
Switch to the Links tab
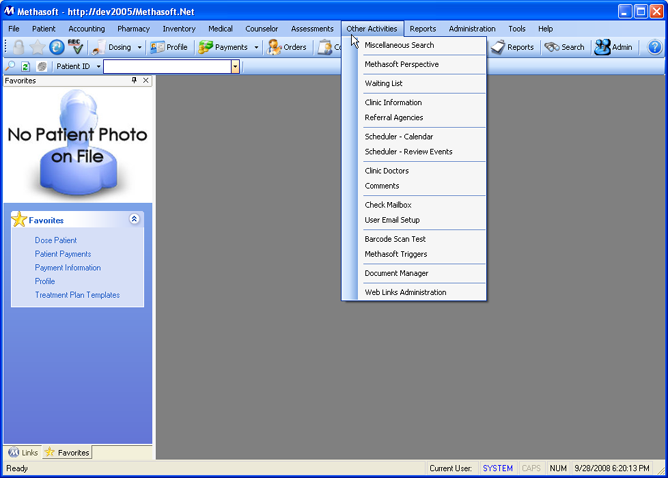tap(23, 452)
